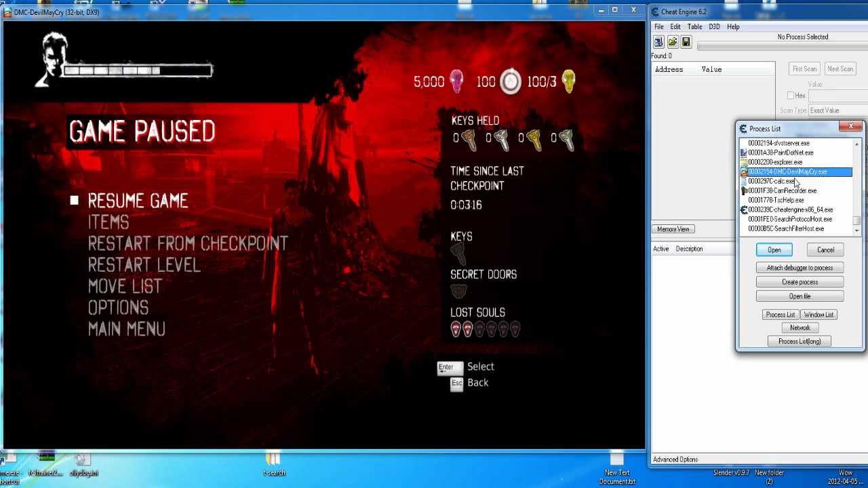Select the SearchFilterHost.exe process entry
The image size is (868, 488).
pos(796,228)
